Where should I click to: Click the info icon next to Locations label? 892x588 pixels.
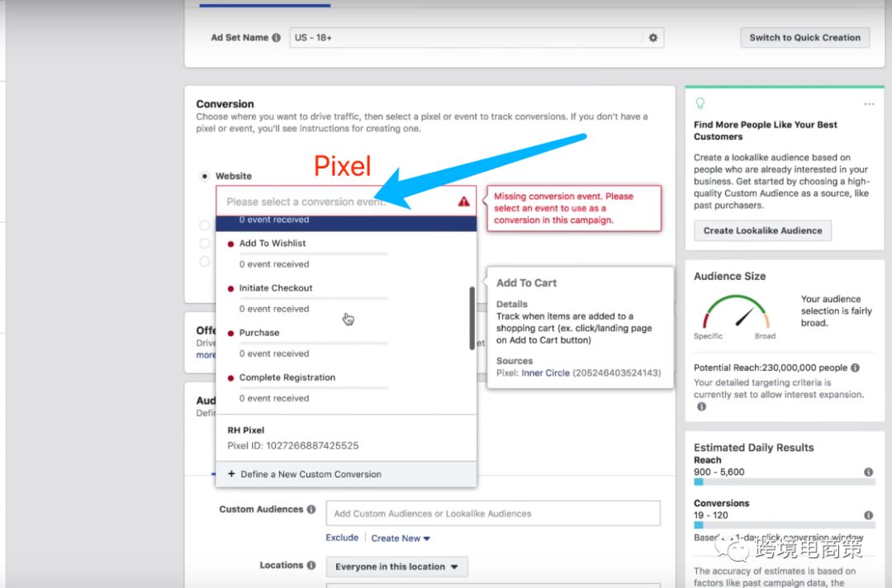click(x=311, y=566)
